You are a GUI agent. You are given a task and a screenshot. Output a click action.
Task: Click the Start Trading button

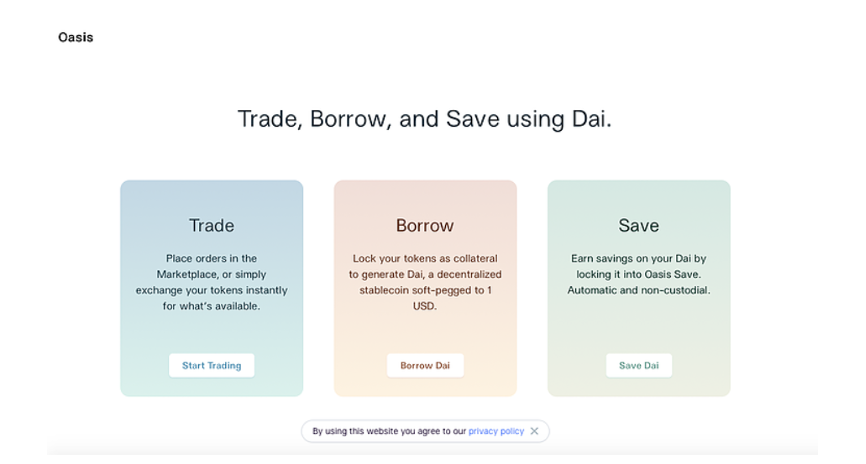[x=212, y=365]
